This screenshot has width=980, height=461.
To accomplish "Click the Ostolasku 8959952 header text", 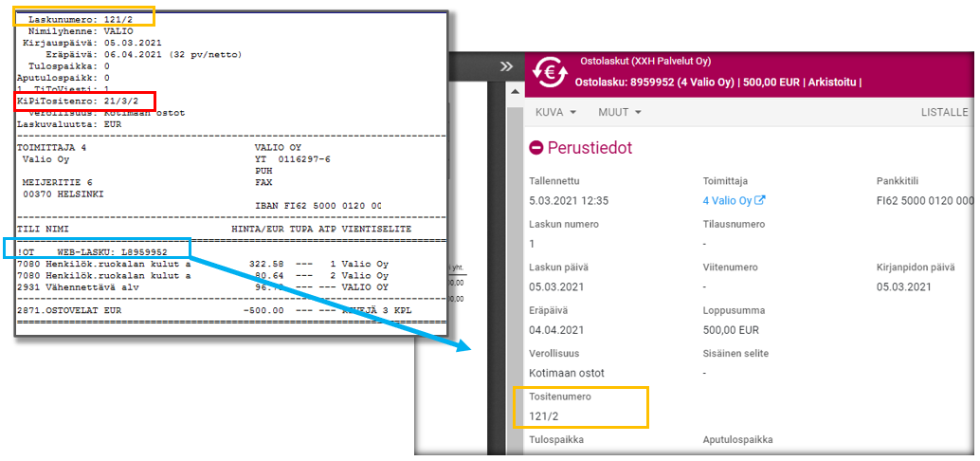I will click(x=717, y=82).
